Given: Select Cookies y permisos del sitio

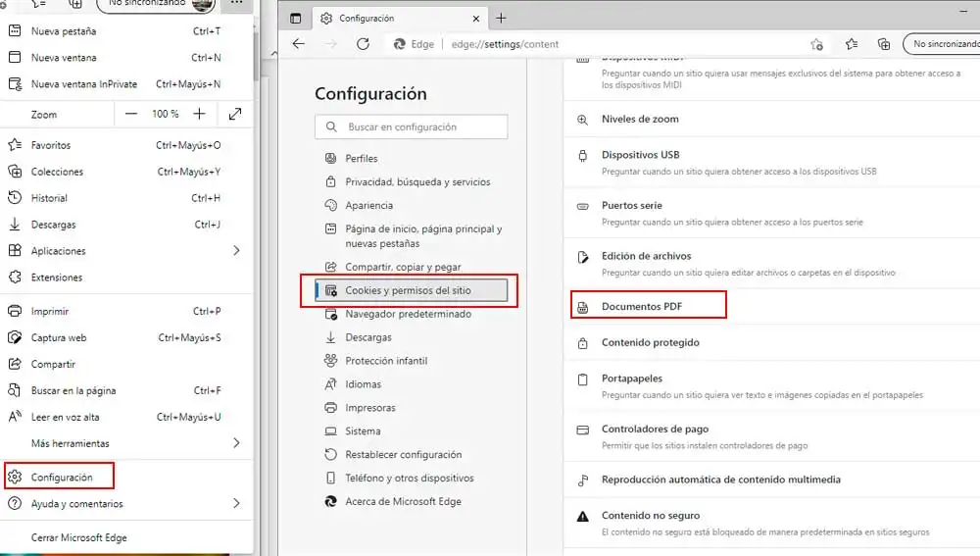Looking at the screenshot, I should [x=412, y=290].
